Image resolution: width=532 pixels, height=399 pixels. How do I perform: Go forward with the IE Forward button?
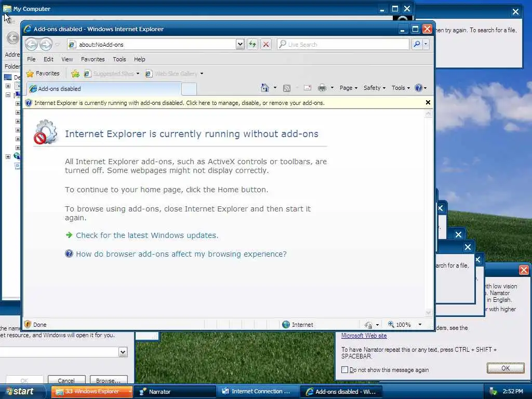pyautogui.click(x=46, y=44)
